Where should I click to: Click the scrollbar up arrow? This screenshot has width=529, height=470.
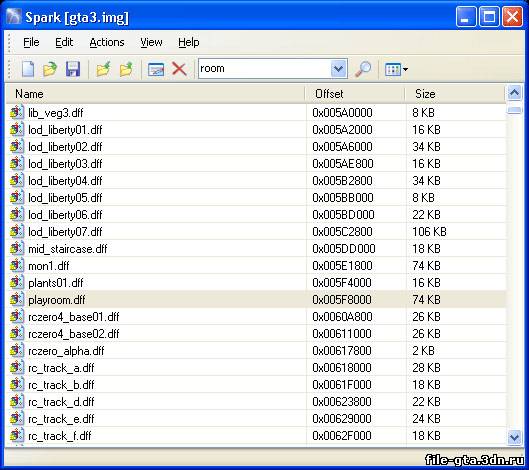pos(514,93)
